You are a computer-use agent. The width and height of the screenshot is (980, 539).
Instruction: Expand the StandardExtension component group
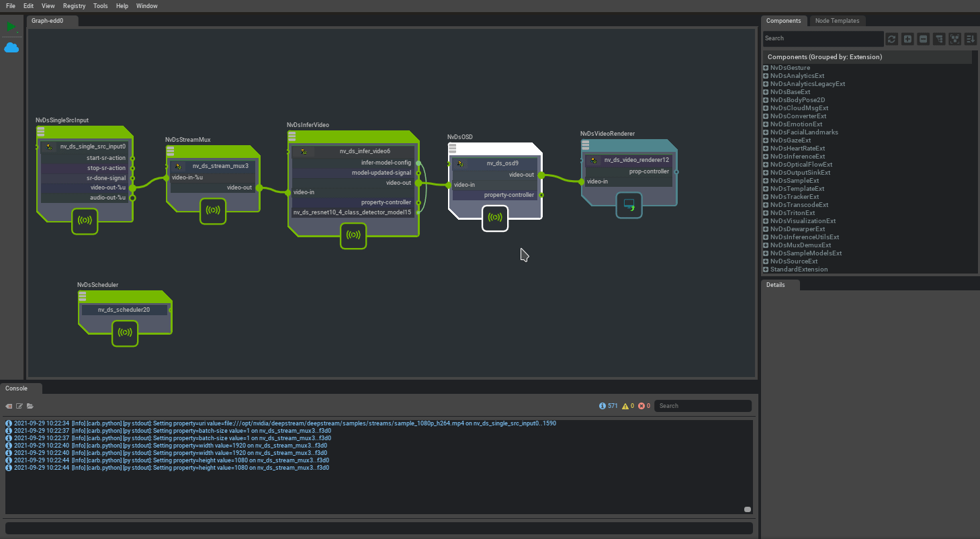(x=766, y=269)
